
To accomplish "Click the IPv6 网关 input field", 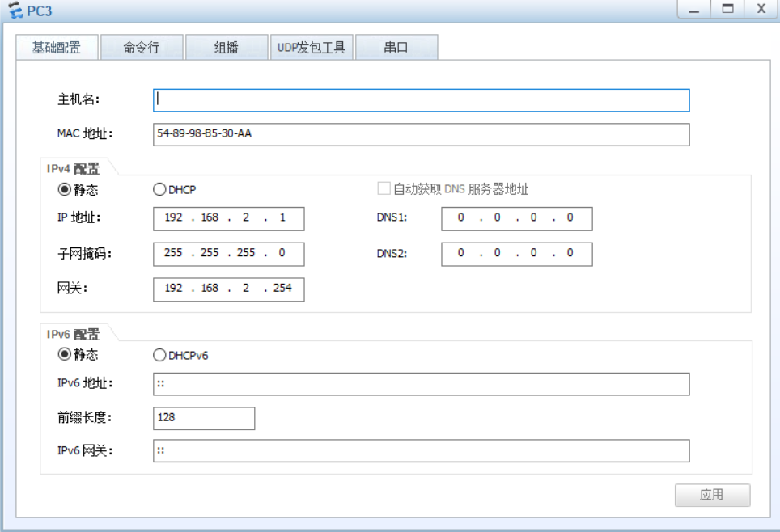I will tap(421, 451).
